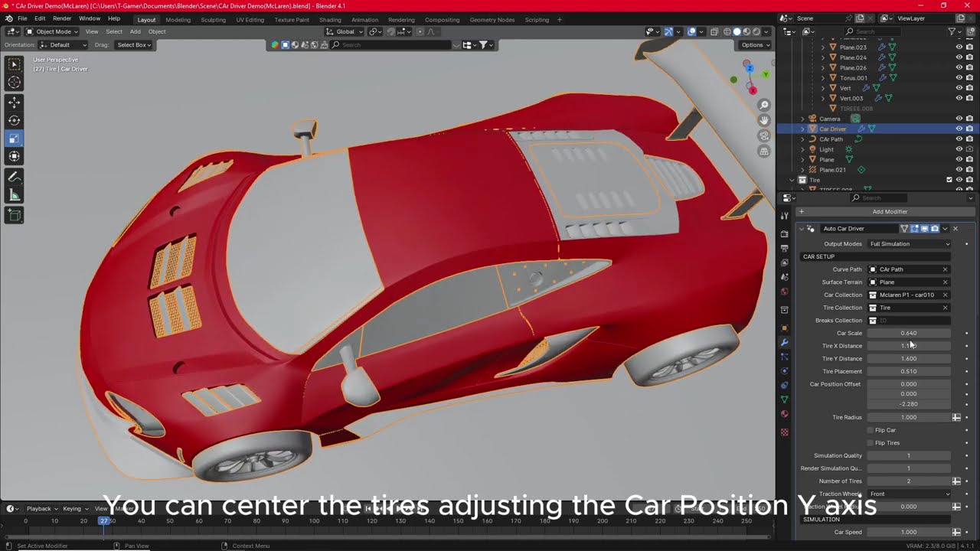The image size is (980, 551).
Task: Open the File menu
Action: click(22, 18)
